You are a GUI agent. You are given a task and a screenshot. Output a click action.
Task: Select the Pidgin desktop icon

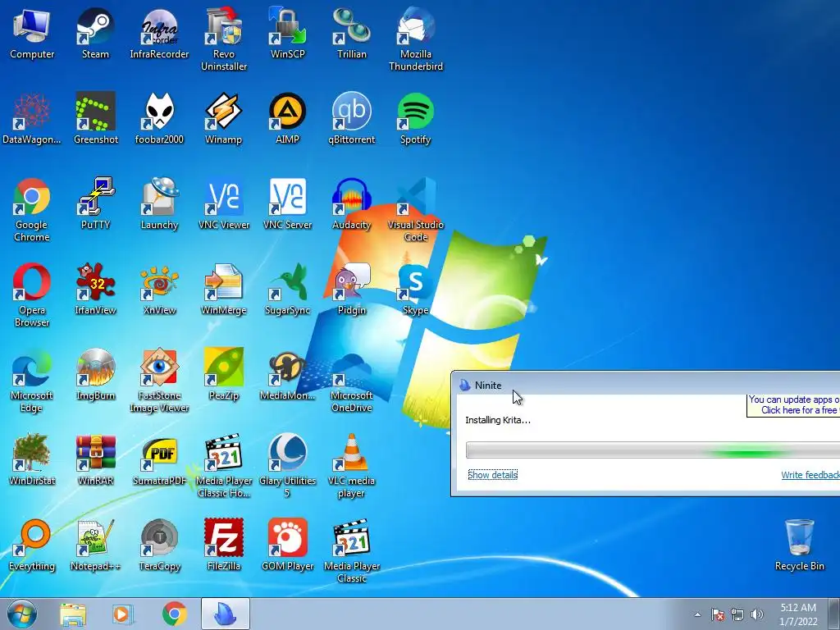pos(351,289)
